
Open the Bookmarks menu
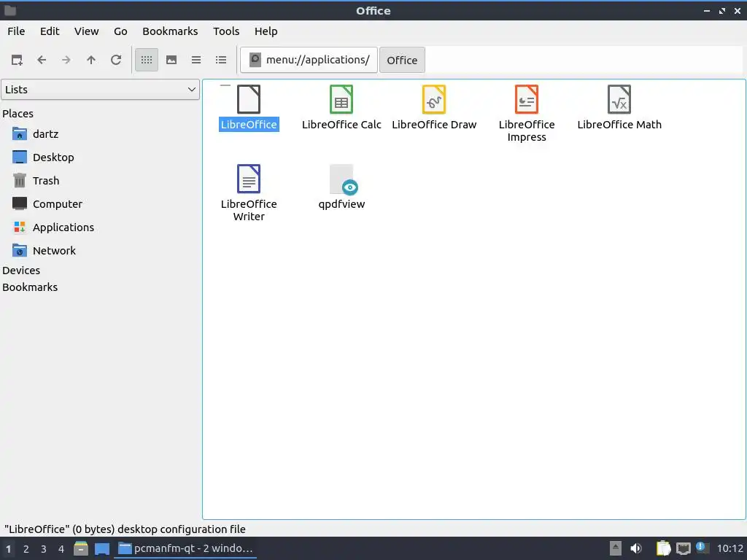pos(170,31)
